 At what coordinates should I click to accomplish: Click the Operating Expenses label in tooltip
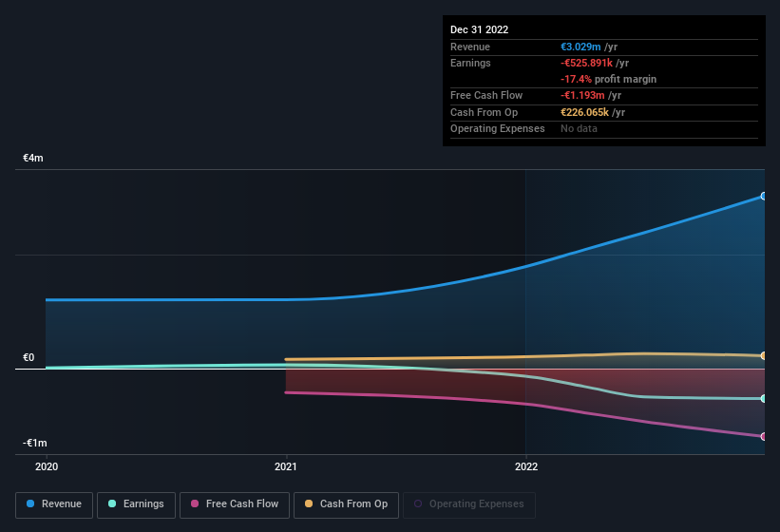click(498, 129)
